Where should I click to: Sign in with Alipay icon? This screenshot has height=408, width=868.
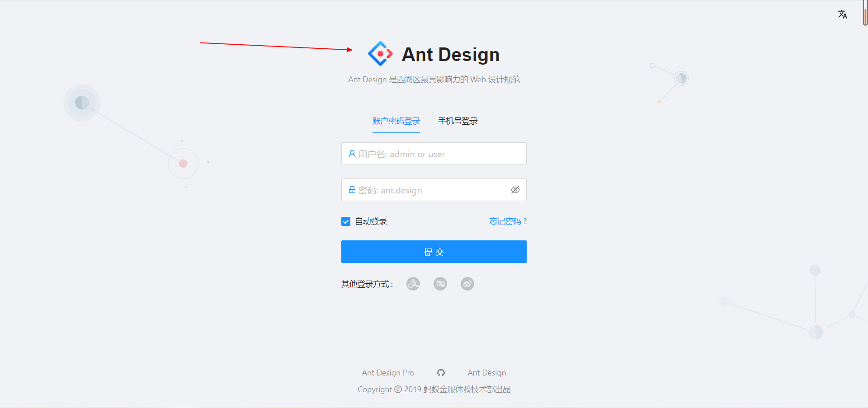(x=413, y=284)
